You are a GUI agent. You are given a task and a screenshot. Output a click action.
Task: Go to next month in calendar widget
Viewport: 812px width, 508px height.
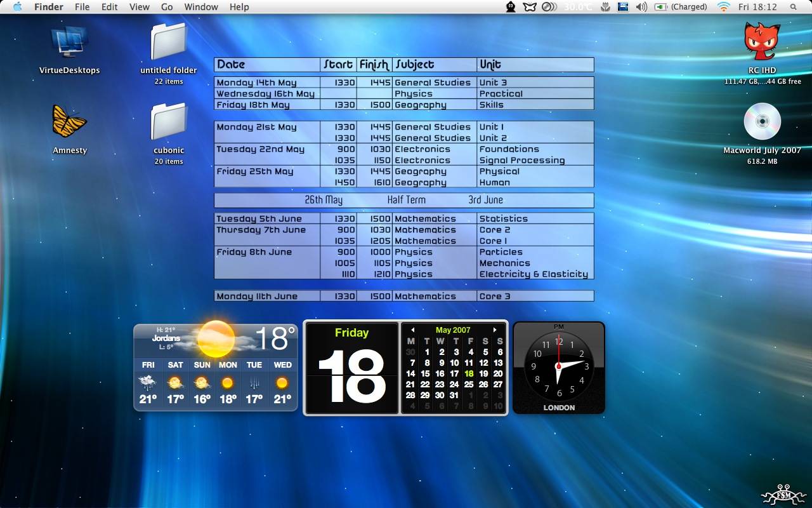coord(495,330)
